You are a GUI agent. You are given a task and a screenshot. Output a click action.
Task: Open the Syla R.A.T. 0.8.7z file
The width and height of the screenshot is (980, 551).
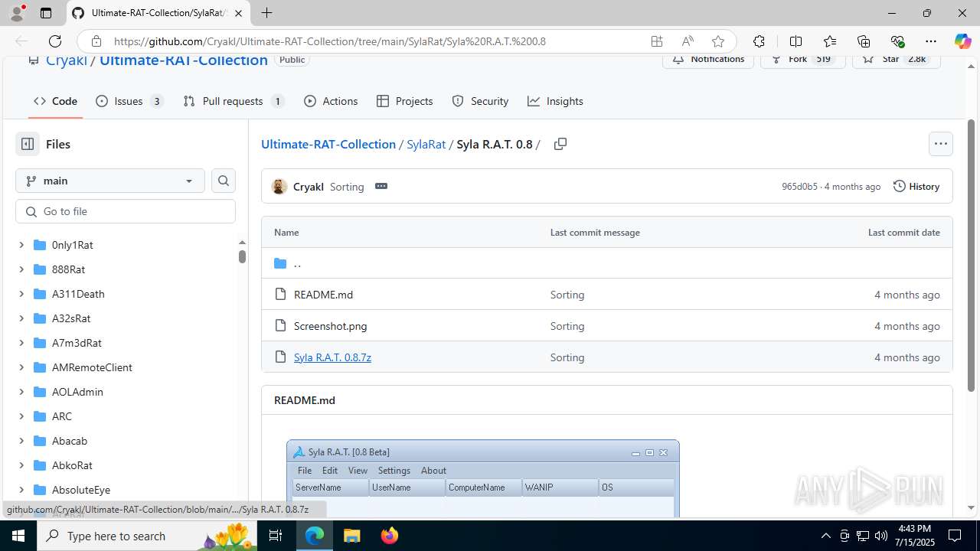point(332,357)
